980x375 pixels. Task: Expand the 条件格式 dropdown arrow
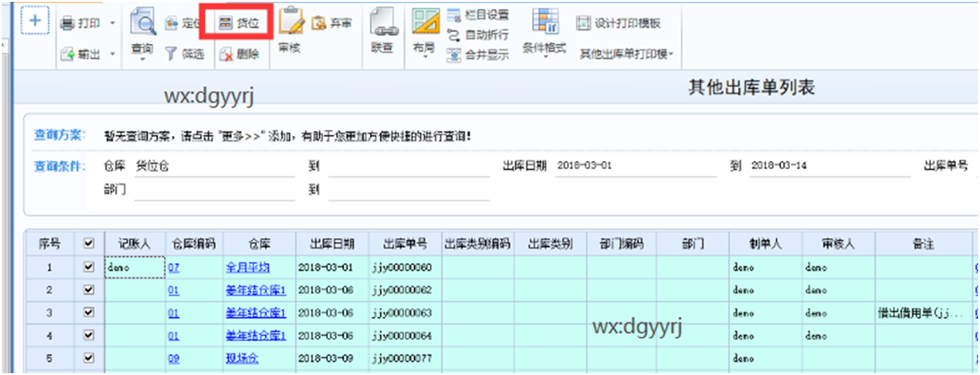coord(545,58)
